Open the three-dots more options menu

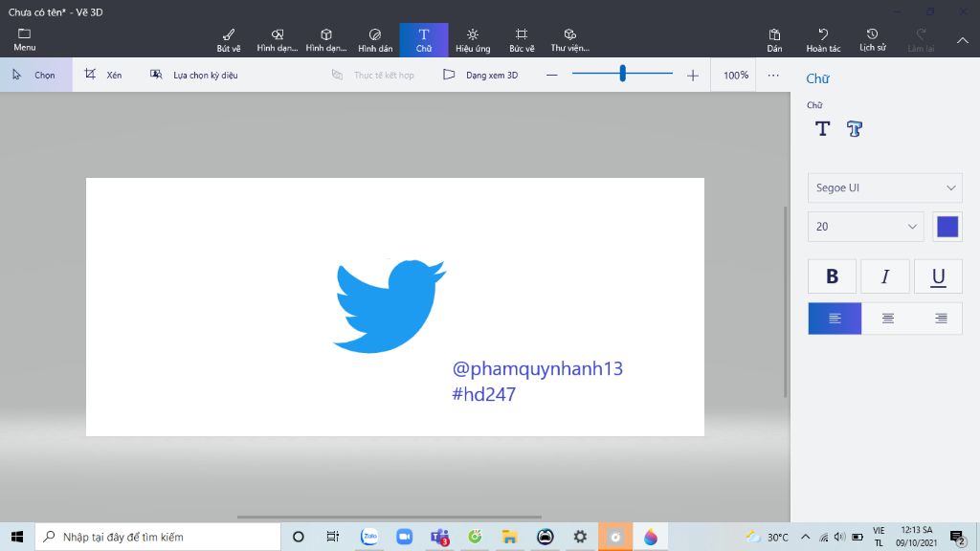[x=773, y=75]
